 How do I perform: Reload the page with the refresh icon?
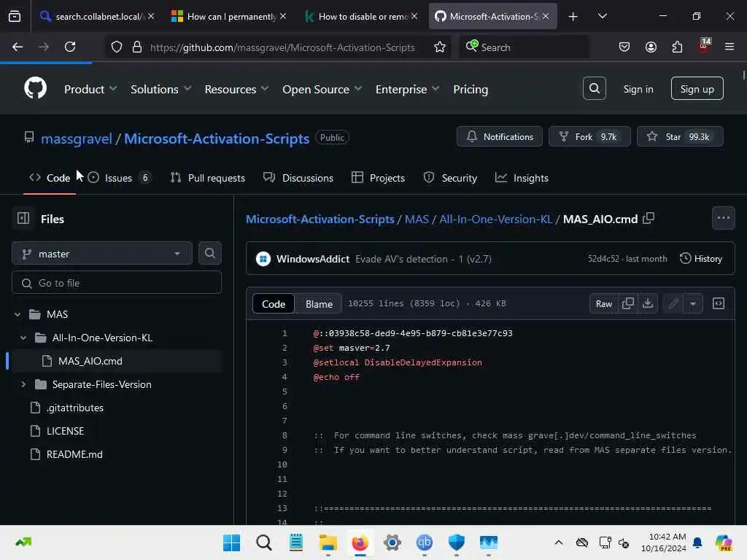pyautogui.click(x=70, y=47)
